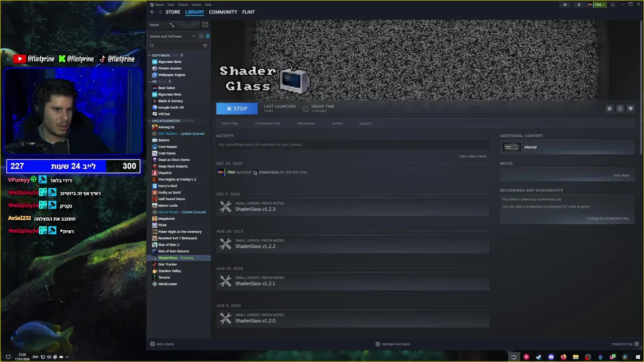Open the FLINT profile tab
644x362 pixels.
click(x=249, y=12)
